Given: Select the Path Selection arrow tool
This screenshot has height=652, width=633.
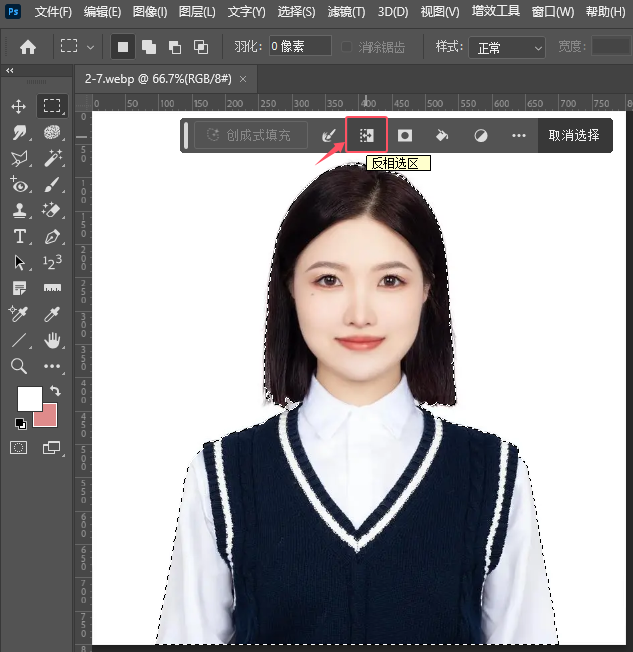Looking at the screenshot, I should tap(19, 262).
